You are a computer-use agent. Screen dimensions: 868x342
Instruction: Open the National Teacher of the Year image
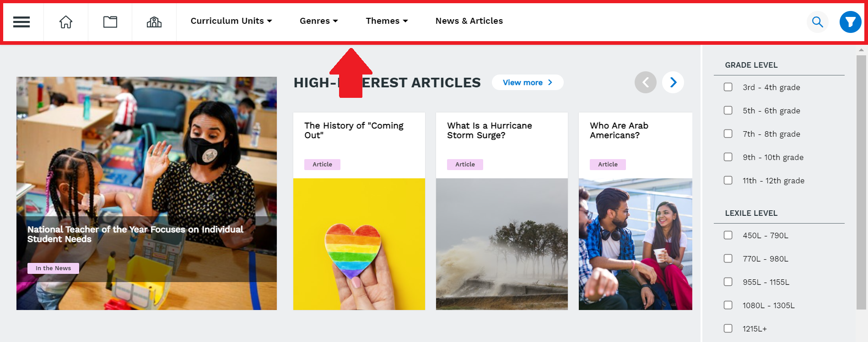click(146, 193)
